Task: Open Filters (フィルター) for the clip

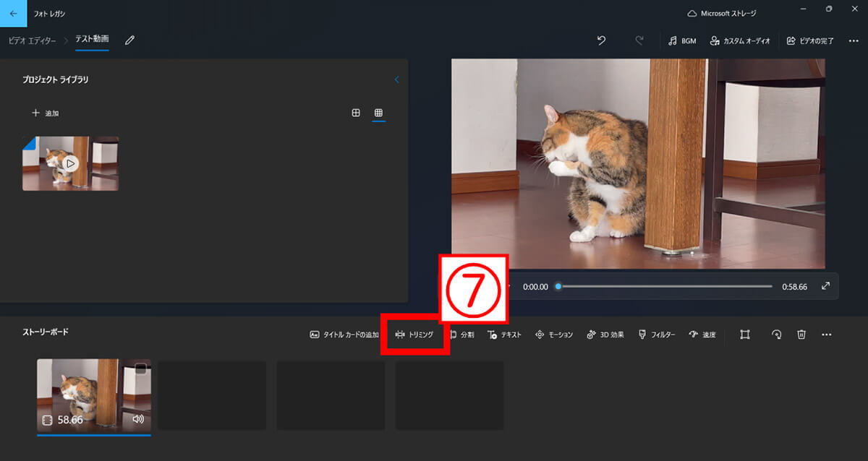Action: tap(657, 335)
